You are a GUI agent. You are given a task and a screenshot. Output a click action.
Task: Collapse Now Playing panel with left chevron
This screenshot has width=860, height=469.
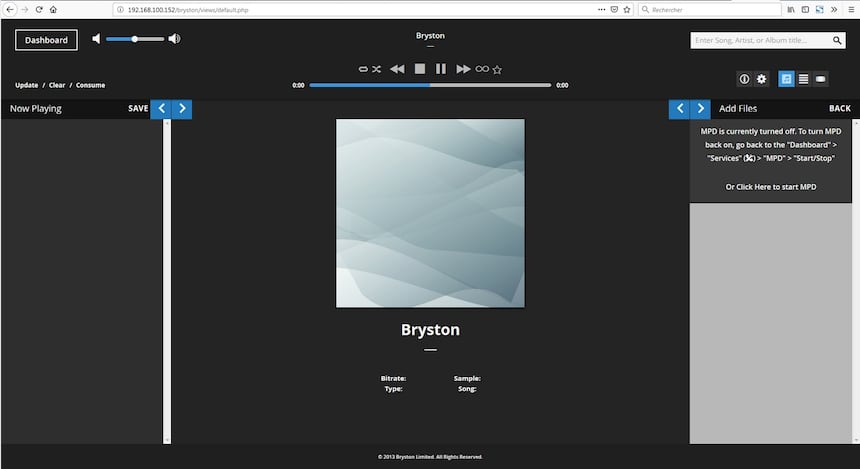161,109
